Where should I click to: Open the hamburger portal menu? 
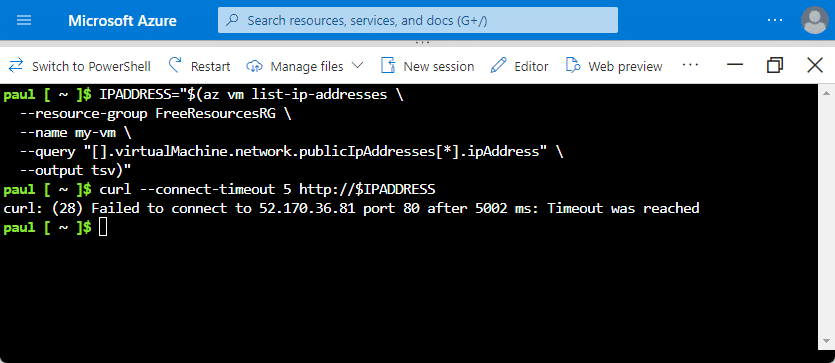pos(24,20)
